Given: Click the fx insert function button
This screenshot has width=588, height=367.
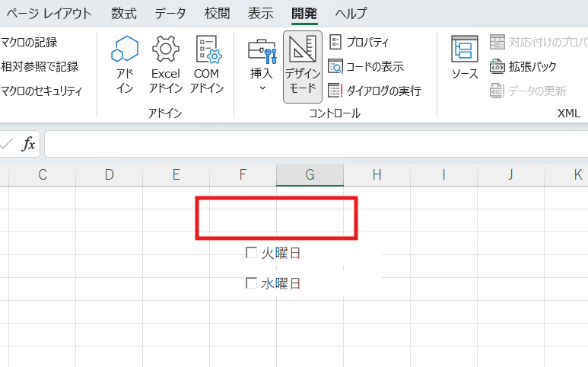Looking at the screenshot, I should (28, 144).
